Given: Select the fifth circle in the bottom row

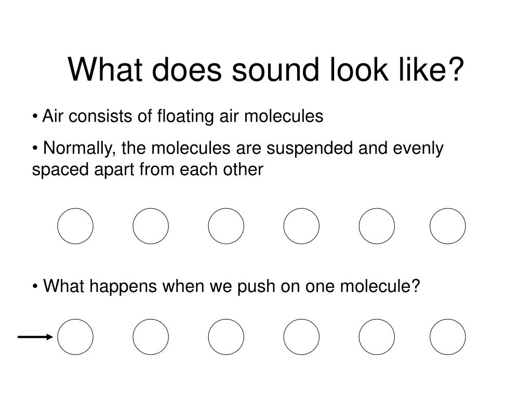Looking at the screenshot, I should [x=377, y=337].
